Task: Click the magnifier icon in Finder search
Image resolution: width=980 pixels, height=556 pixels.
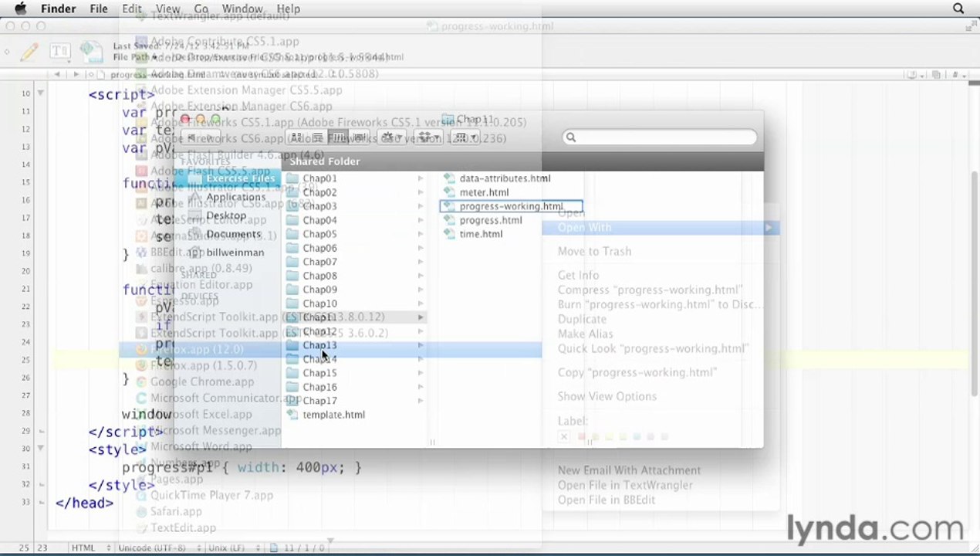Action: [570, 137]
